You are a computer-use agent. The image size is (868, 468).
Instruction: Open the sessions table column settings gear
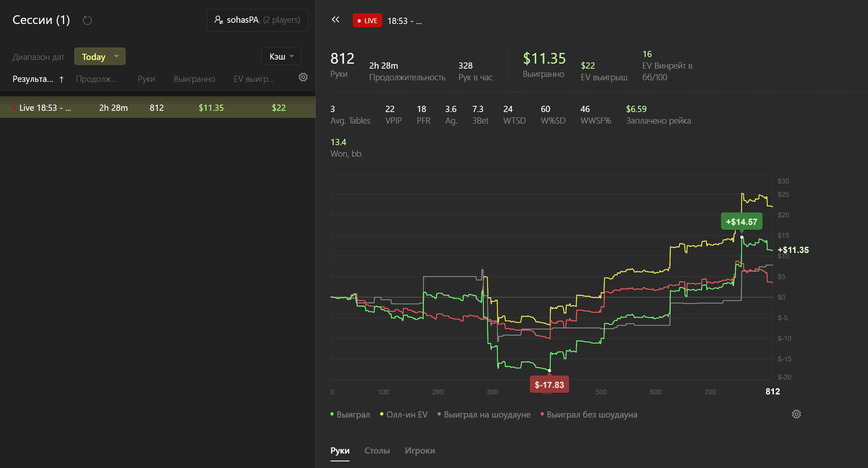click(303, 77)
